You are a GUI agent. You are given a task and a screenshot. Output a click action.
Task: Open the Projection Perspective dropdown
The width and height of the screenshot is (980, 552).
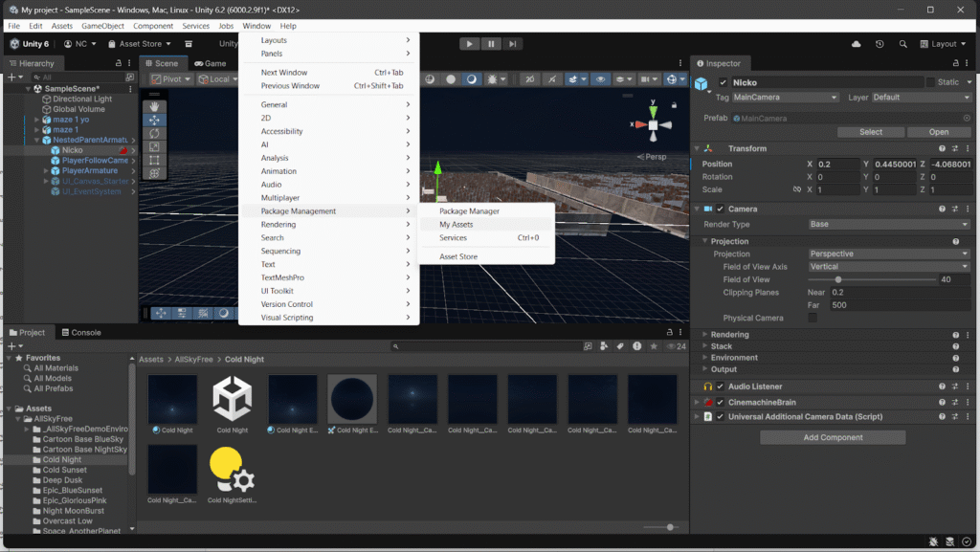[x=889, y=254]
